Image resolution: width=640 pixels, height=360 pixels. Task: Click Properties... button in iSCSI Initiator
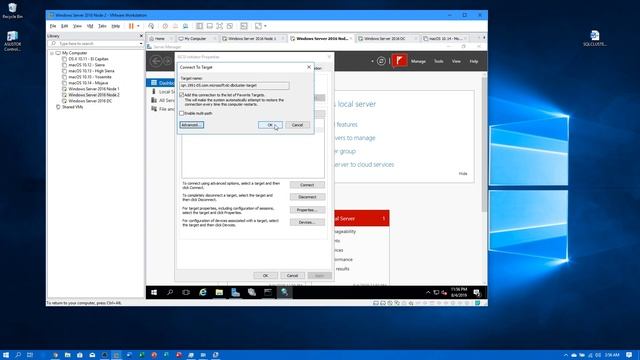[x=307, y=210]
